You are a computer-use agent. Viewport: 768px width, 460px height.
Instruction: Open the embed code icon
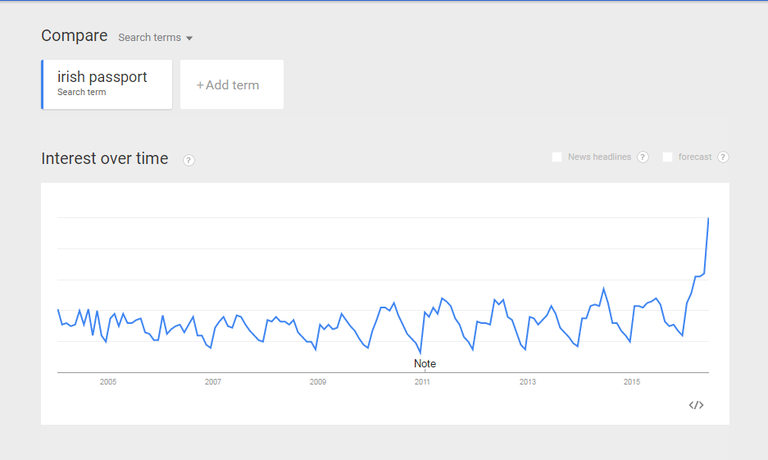(x=696, y=405)
